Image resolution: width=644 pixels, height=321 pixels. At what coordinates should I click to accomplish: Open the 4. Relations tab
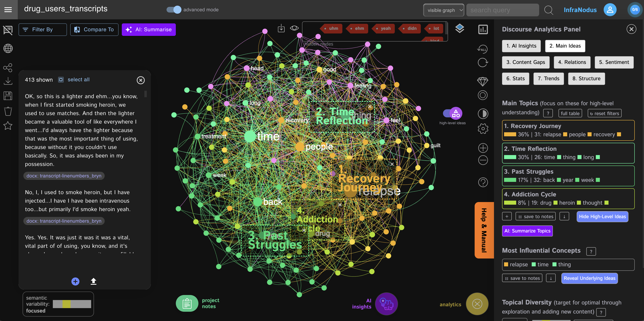[572, 62]
